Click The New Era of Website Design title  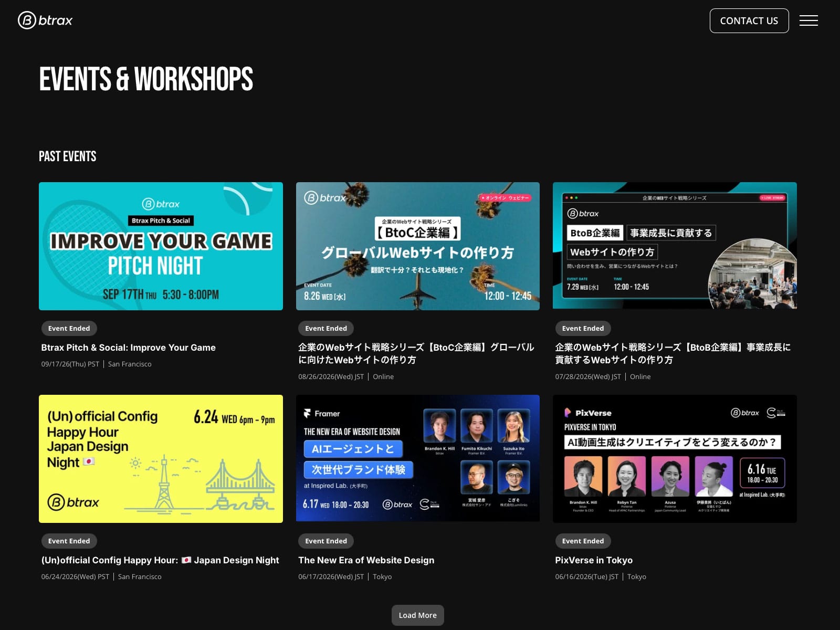pyautogui.click(x=366, y=560)
